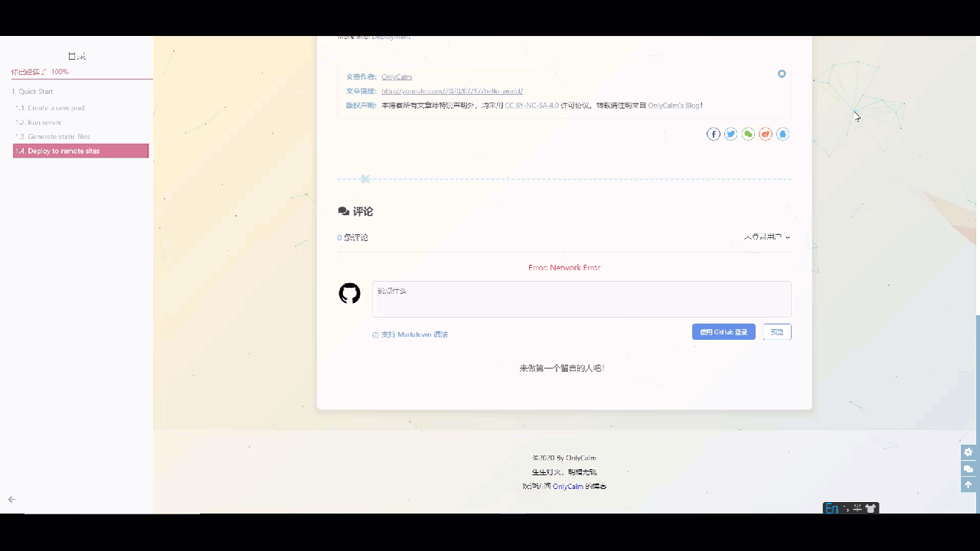
Task: Go to 1. Quick Start section
Action: 32,92
